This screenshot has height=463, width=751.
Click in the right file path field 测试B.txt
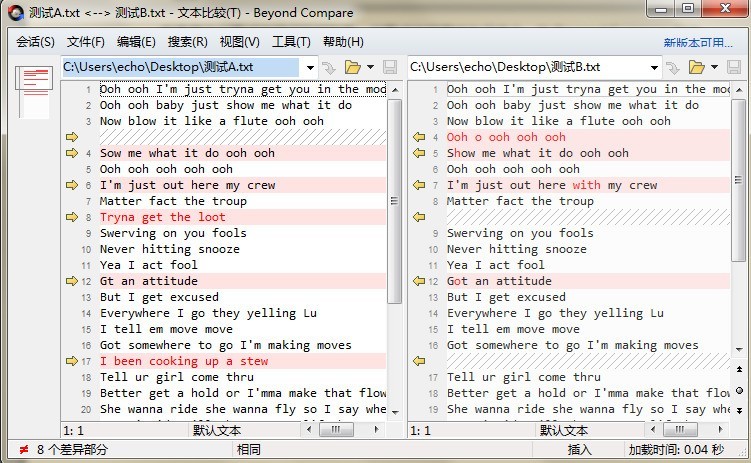click(x=528, y=67)
